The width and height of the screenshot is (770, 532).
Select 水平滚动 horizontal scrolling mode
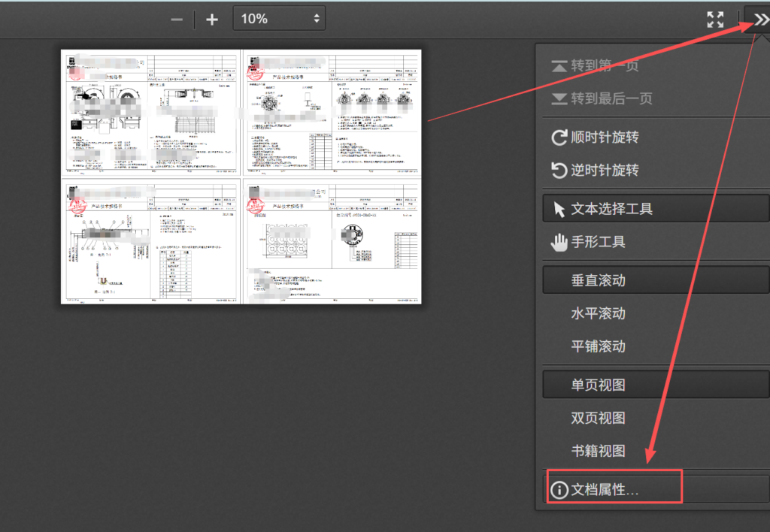point(656,313)
